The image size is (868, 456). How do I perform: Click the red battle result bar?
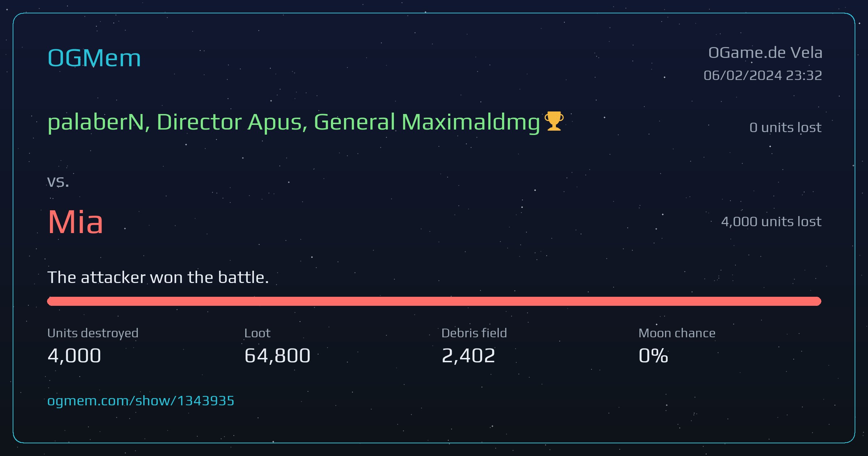434,301
